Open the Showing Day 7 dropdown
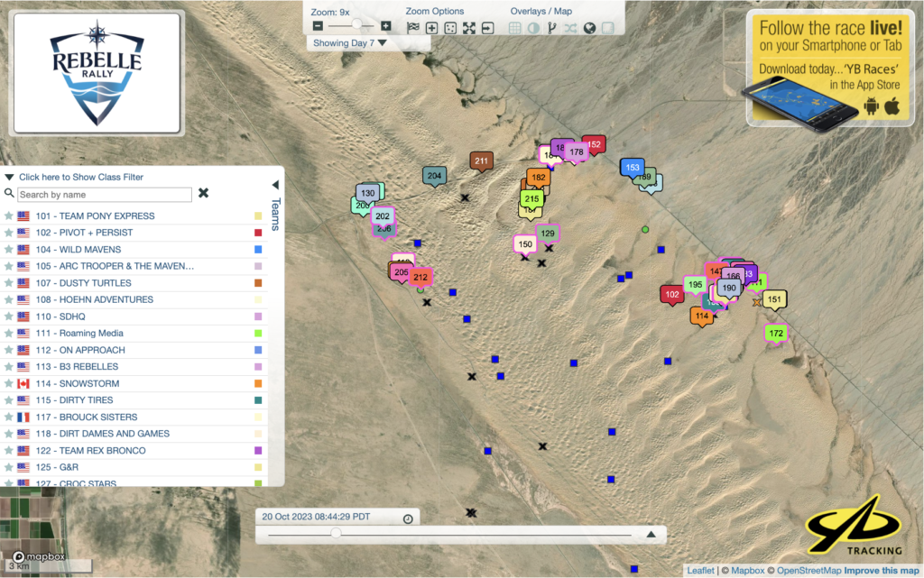Image resolution: width=924 pixels, height=578 pixels. 348,42
